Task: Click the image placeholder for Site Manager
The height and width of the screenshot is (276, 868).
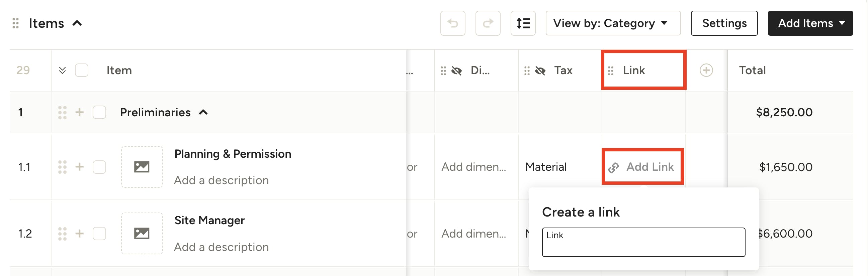Action: [x=142, y=233]
